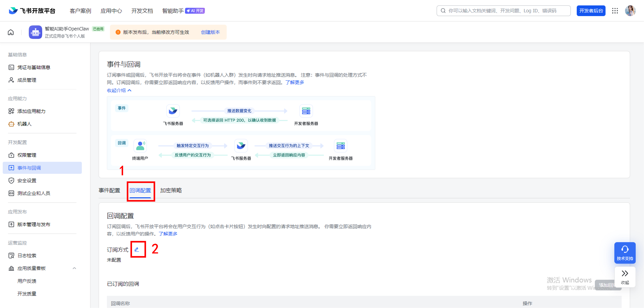Click the 创建版本 link in the banner

click(x=210, y=32)
